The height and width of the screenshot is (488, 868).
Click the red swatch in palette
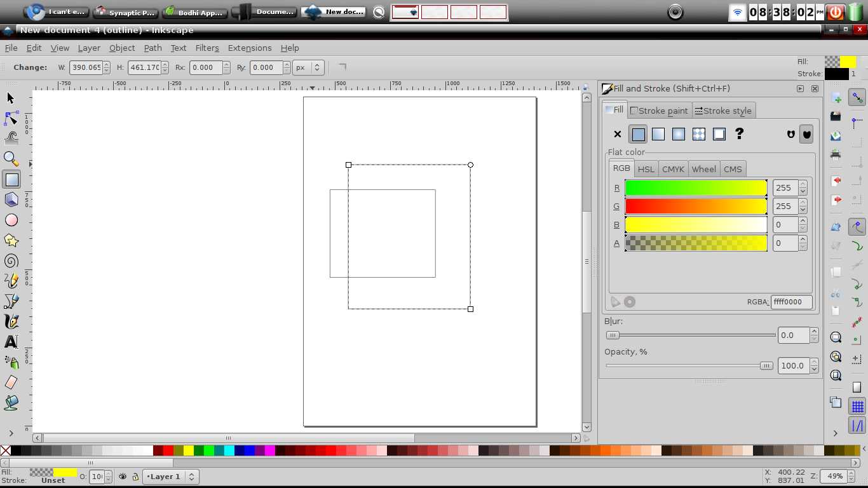(x=168, y=451)
